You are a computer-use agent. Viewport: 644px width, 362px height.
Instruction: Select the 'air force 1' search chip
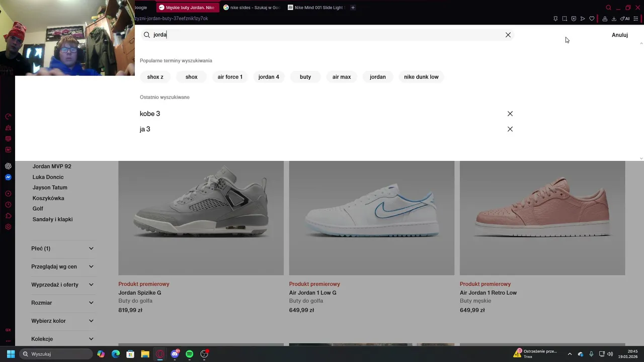pyautogui.click(x=230, y=77)
